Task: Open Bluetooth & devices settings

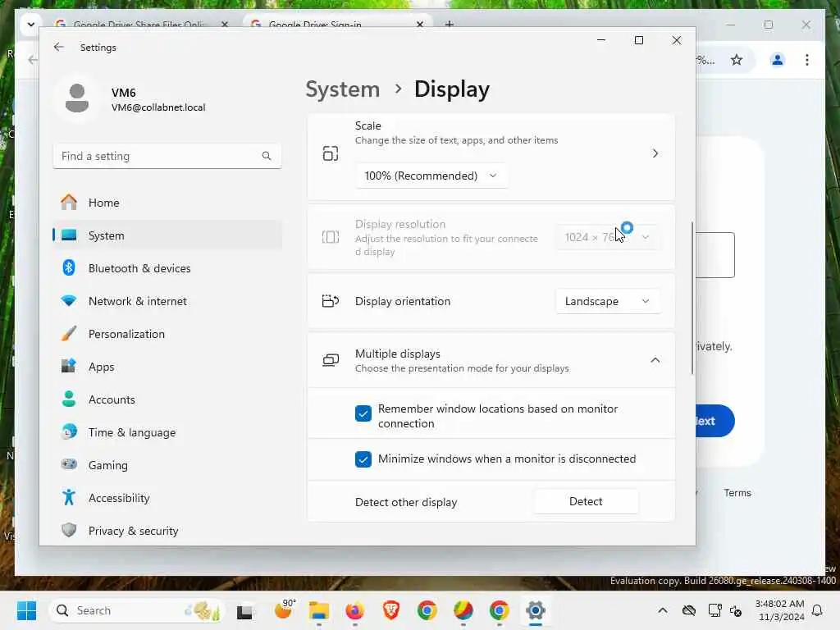Action: tap(167, 268)
